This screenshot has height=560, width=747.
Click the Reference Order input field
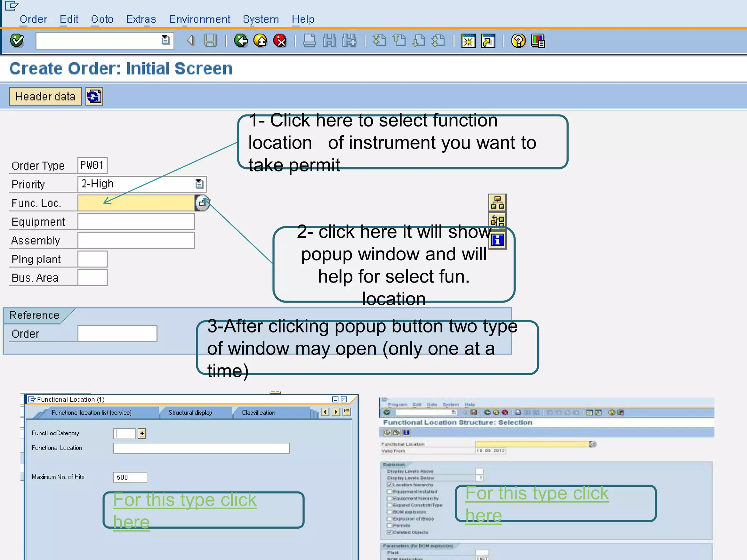(117, 334)
